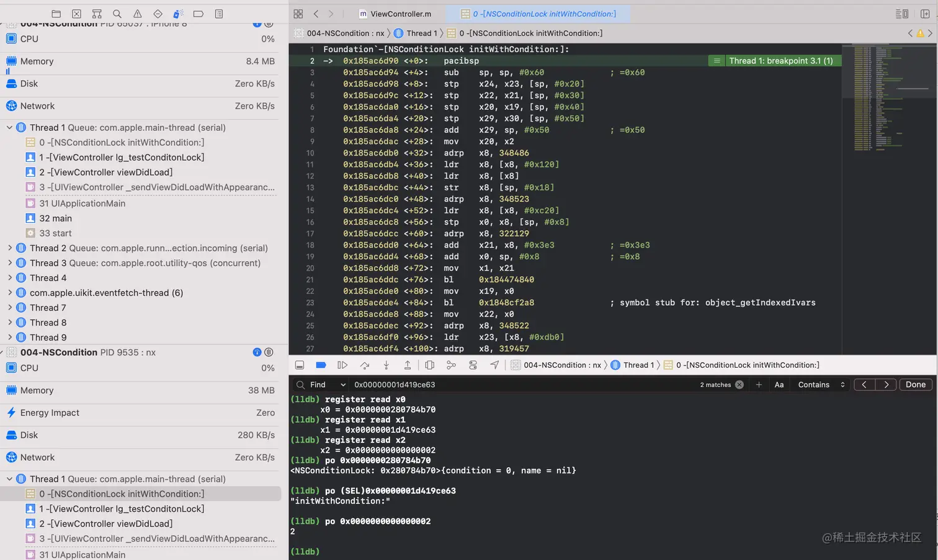Image resolution: width=938 pixels, height=560 pixels.
Task: Open the Issue navigator warning-triangle icon
Action: click(138, 14)
